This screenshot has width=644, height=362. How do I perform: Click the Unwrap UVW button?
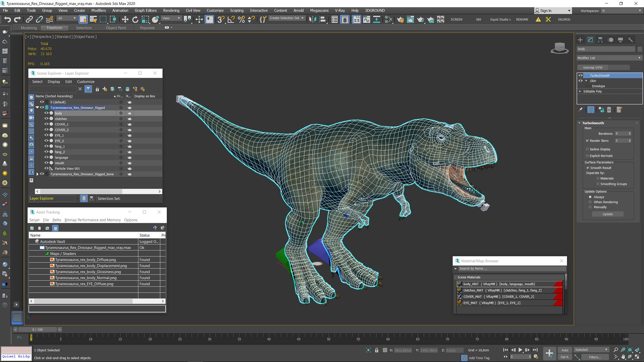[593, 67]
